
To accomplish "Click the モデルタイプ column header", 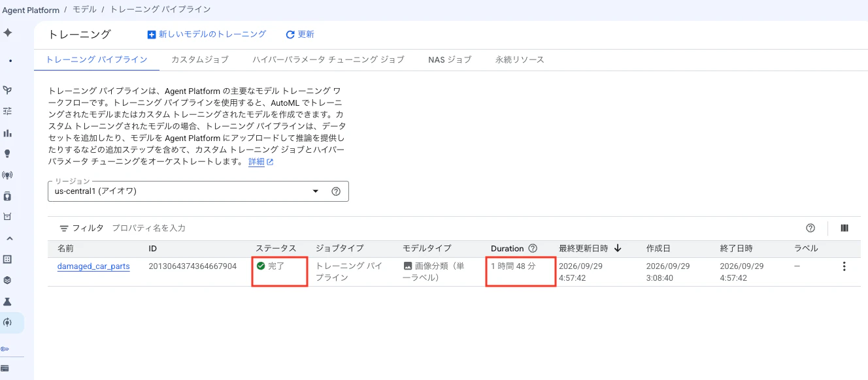I will (427, 248).
